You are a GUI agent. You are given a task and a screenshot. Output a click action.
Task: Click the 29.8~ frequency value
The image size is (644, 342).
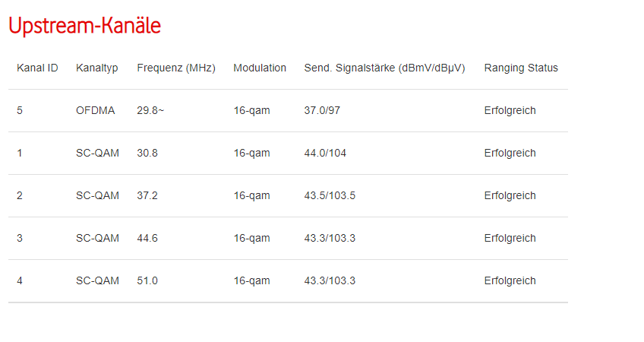pos(150,110)
